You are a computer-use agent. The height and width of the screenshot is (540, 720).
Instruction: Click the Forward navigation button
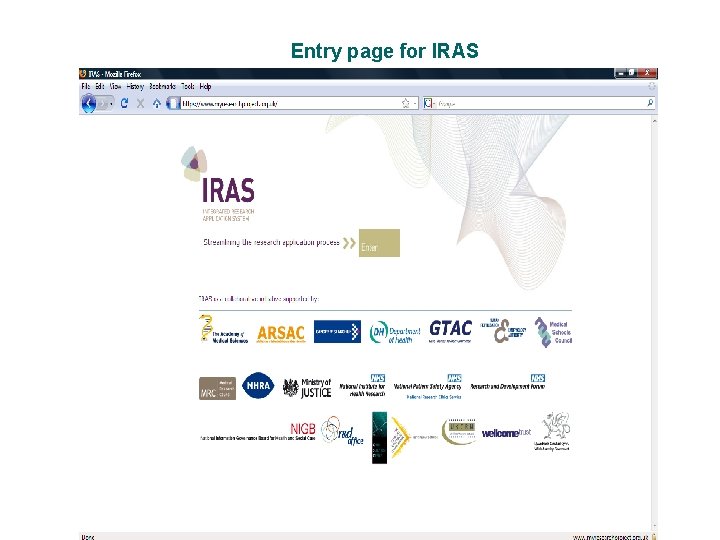(x=104, y=104)
